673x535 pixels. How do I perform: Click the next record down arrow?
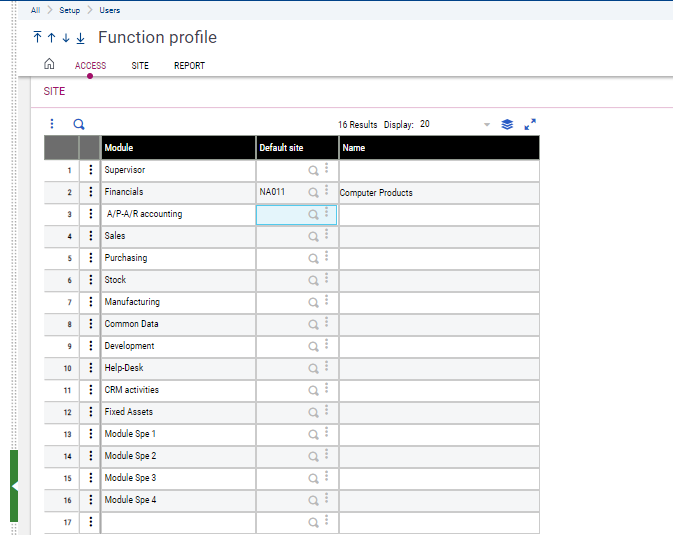pos(66,38)
